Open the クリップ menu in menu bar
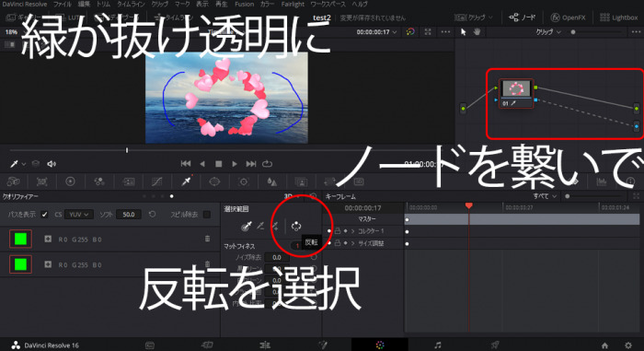Image resolution: width=644 pixels, height=351 pixels. (160, 4)
